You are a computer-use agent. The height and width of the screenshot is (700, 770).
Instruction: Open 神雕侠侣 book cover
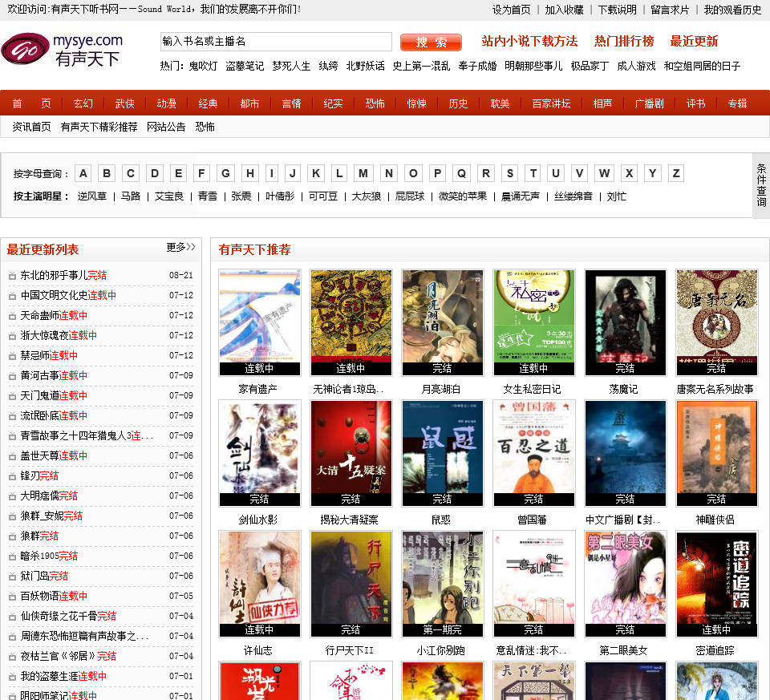pyautogui.click(x=716, y=453)
